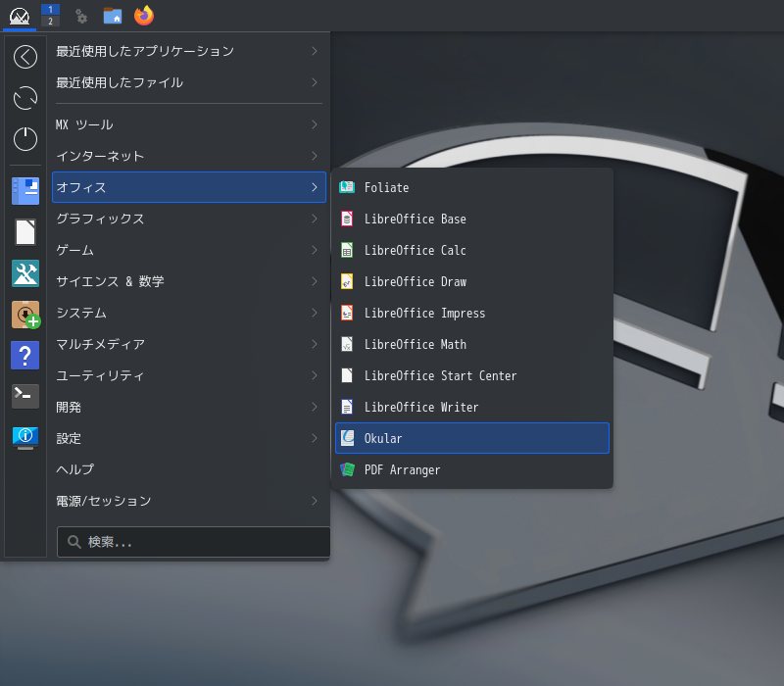Click the LibreOffice Impress icon
This screenshot has height=686, width=784.
click(347, 313)
